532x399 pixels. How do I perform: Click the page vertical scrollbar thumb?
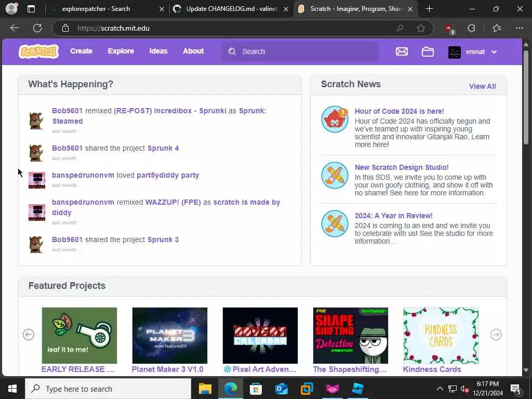tap(526, 97)
